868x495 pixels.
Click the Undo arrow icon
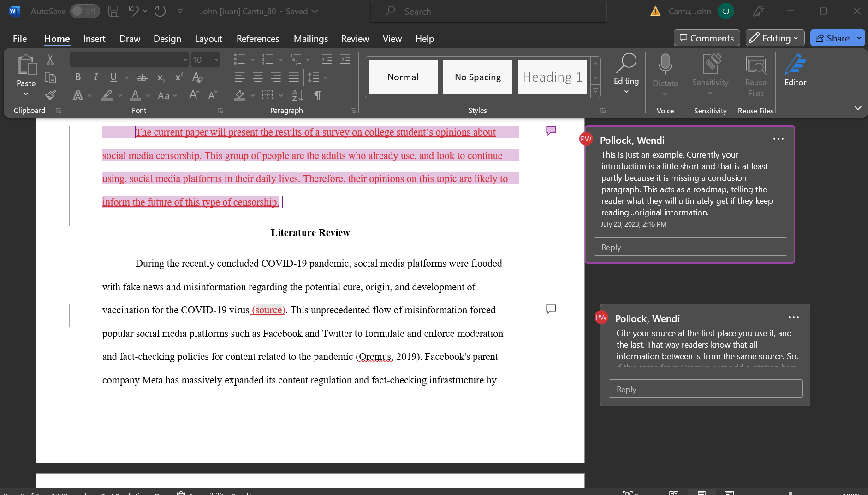pos(133,11)
